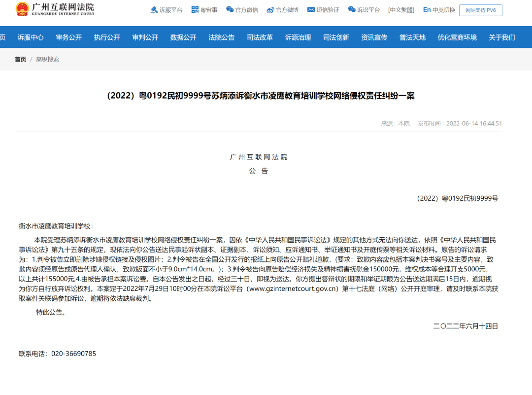Click the gavel icon beside 诉服平台
This screenshot has width=532, height=395.
154,10
